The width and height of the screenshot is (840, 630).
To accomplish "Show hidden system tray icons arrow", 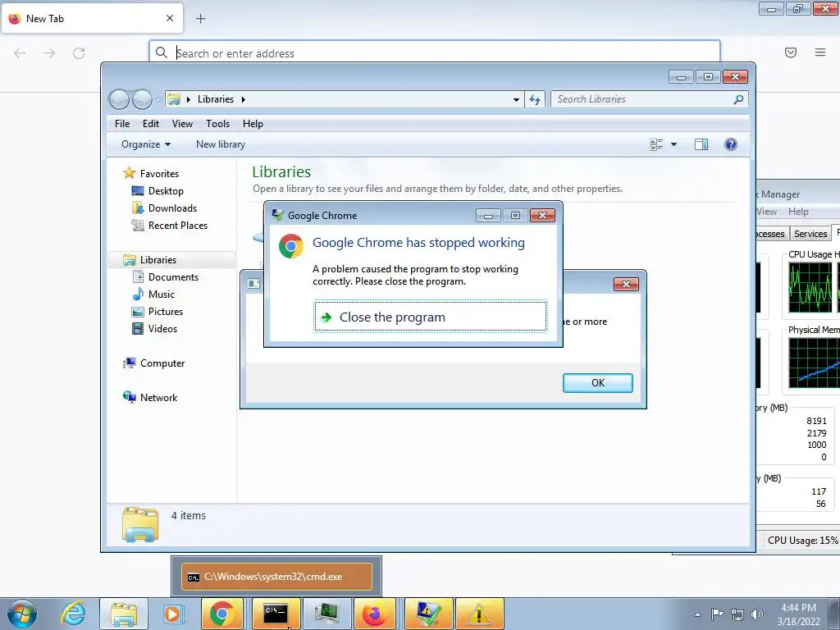I will [697, 614].
